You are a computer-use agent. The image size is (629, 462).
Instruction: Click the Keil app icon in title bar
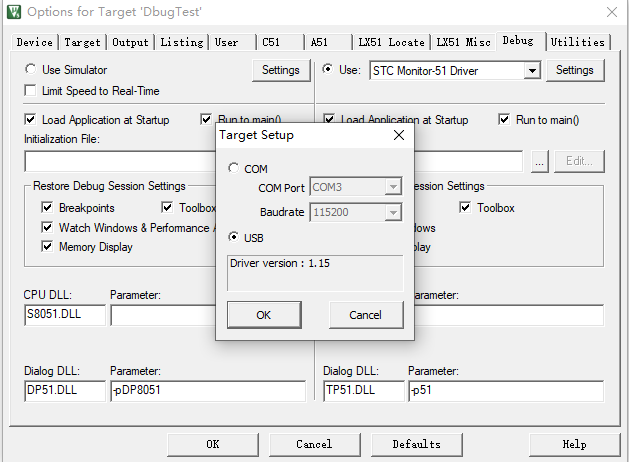tap(13, 13)
